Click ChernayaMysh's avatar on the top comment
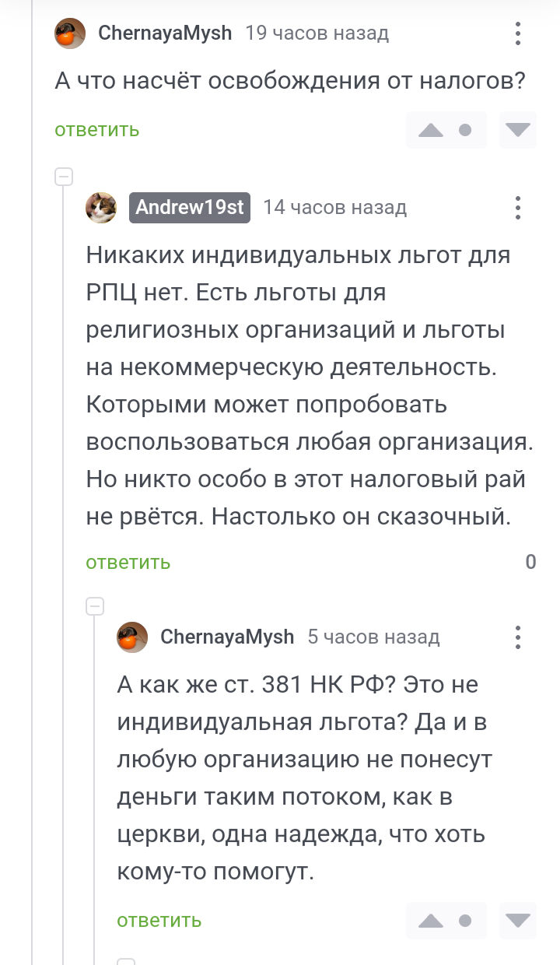 (70, 33)
